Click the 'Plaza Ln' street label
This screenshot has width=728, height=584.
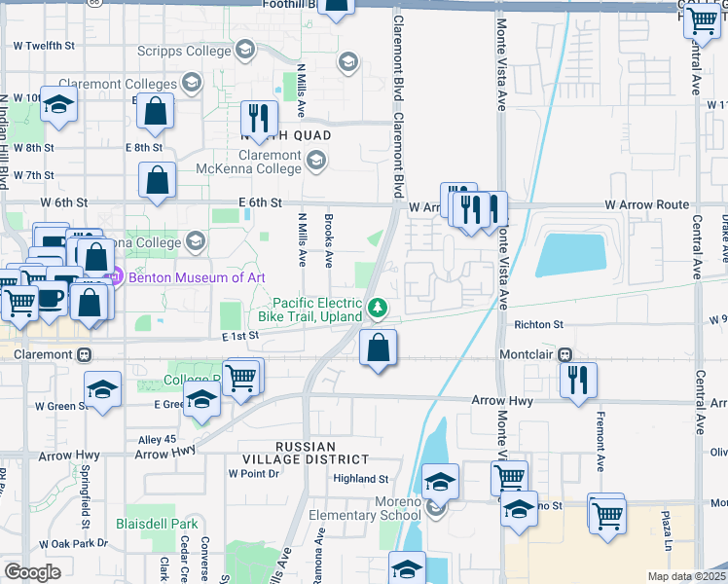(x=667, y=530)
